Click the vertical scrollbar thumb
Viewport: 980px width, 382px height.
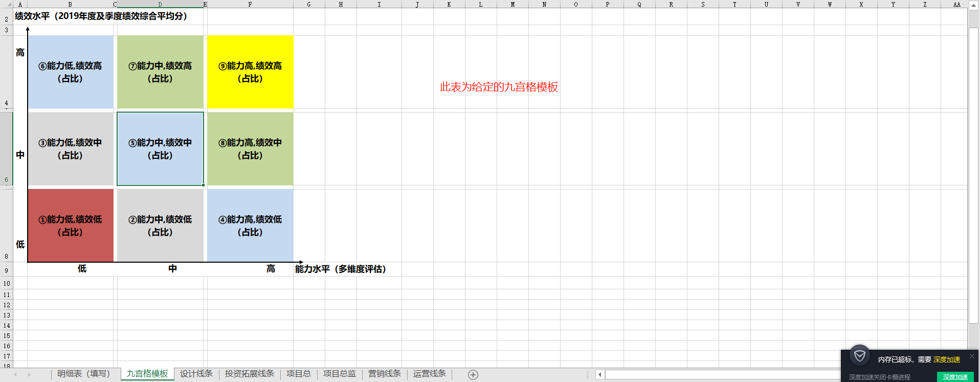pyautogui.click(x=973, y=176)
